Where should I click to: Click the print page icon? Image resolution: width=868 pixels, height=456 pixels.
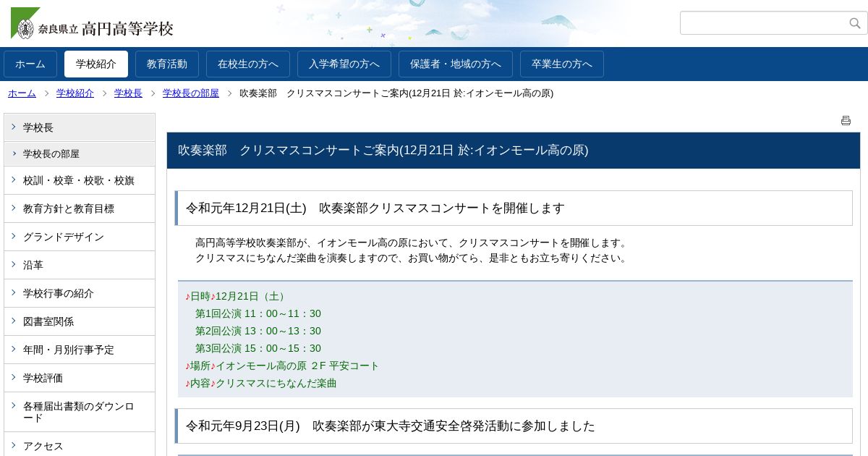846,121
